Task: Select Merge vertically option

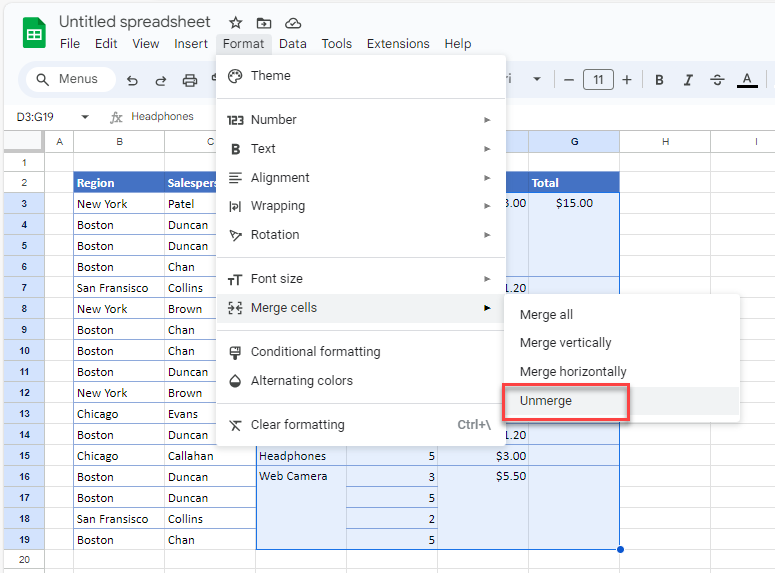Action: tap(565, 343)
